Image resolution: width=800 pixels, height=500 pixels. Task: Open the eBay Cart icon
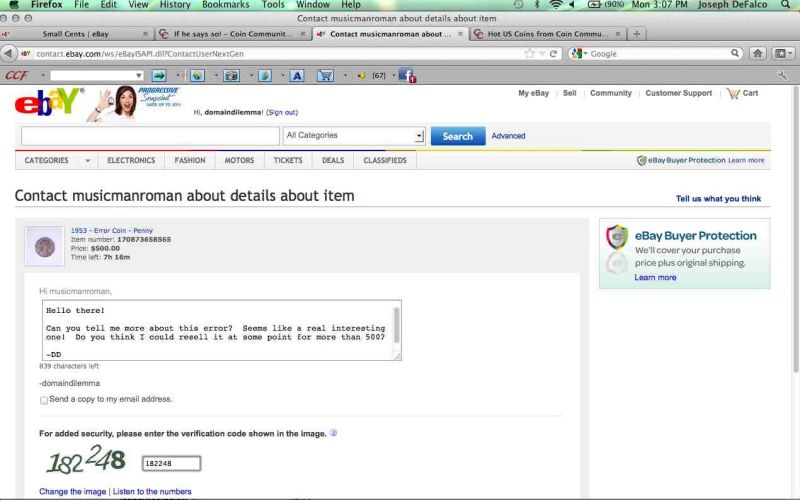coord(734,93)
